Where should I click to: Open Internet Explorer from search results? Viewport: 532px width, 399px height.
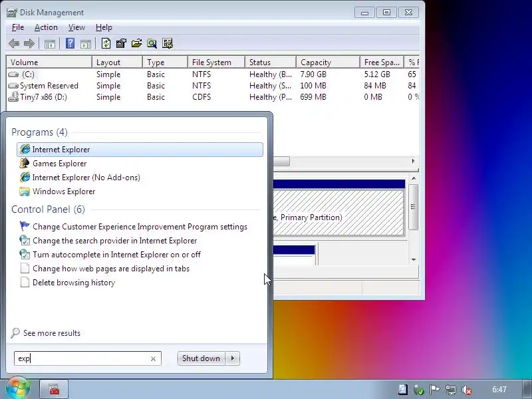pos(140,150)
